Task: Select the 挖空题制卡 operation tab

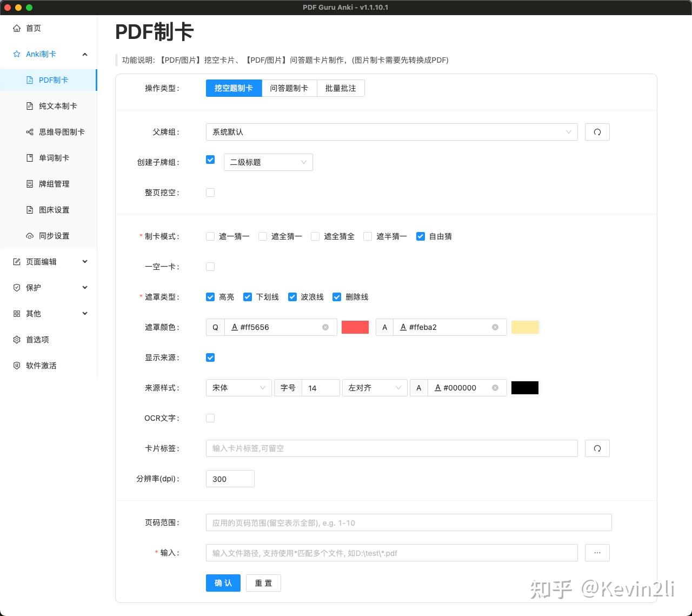Action: (234, 88)
